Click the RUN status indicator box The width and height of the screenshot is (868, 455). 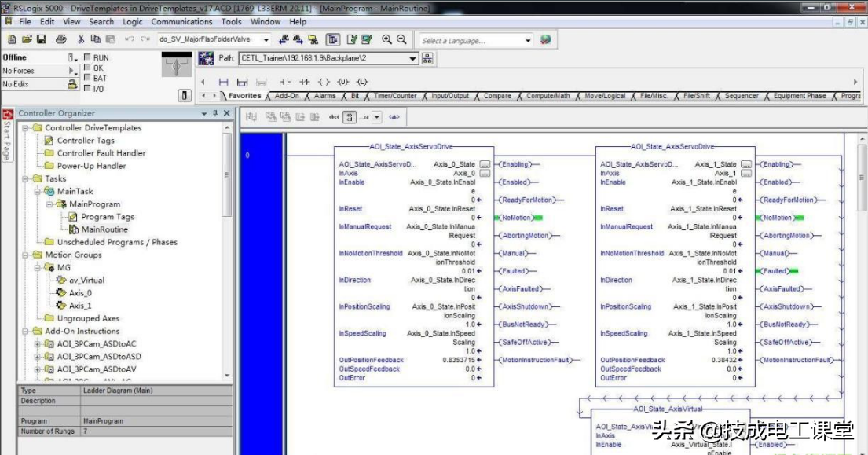[87, 57]
